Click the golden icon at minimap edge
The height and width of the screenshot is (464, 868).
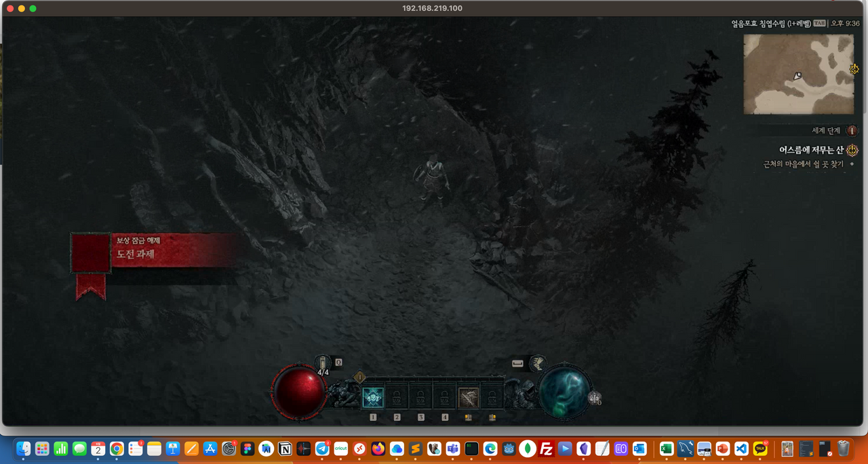(854, 69)
